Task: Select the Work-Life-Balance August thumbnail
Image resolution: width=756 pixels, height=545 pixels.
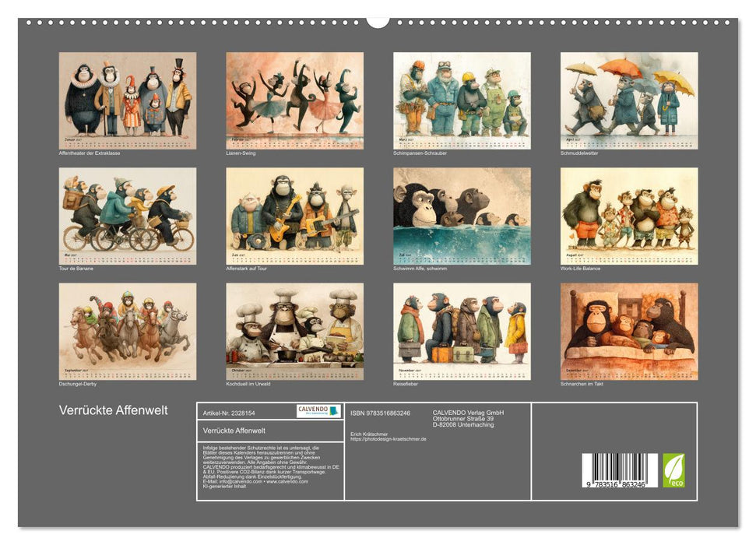Action: (x=629, y=216)
